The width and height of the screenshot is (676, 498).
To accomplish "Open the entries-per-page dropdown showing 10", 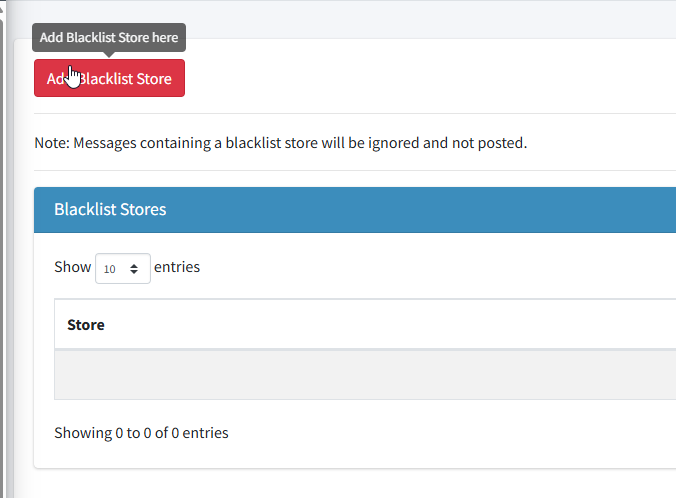I will 122,268.
